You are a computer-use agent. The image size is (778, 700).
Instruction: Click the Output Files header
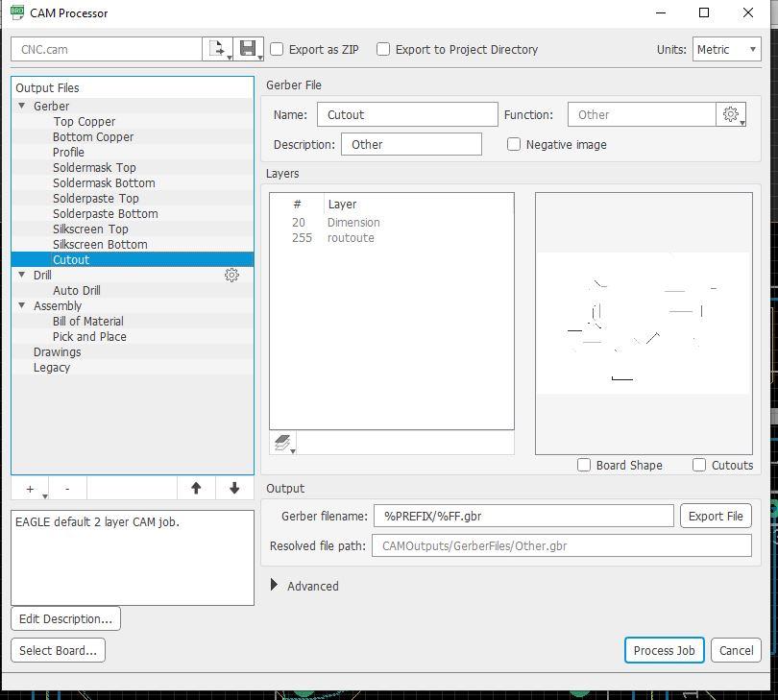(x=47, y=87)
